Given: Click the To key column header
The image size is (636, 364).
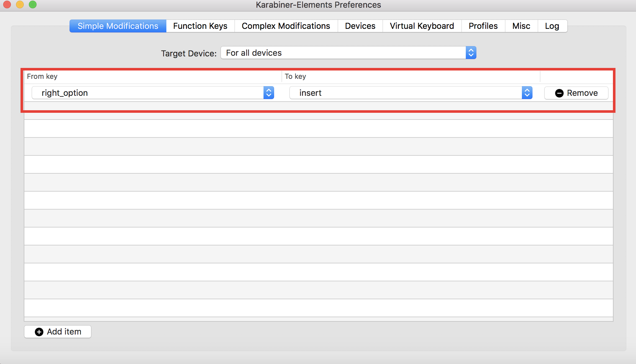Looking at the screenshot, I should (411, 76).
